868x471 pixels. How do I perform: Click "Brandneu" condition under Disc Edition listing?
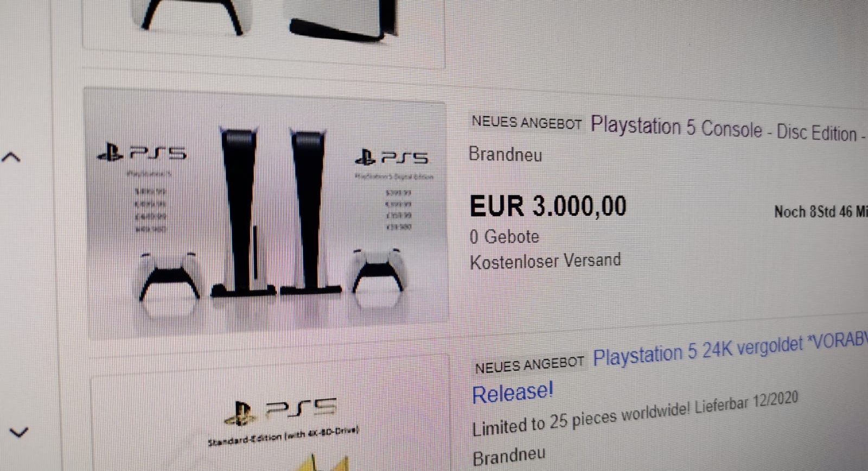505,154
